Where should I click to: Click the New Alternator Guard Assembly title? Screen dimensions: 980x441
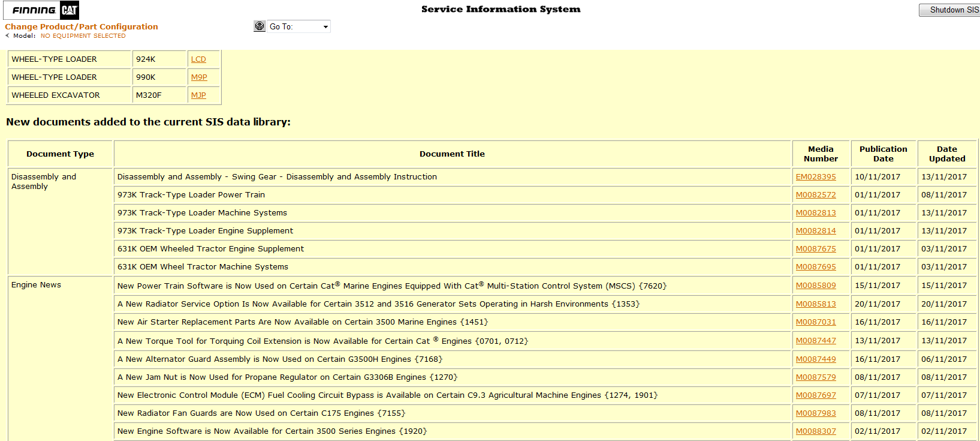coord(280,359)
